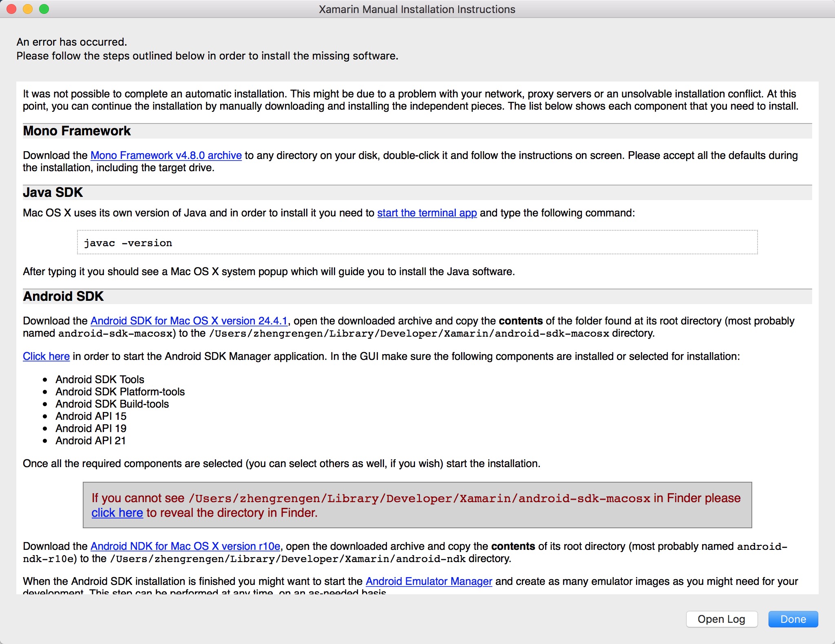Click the Android SDK heading

(x=63, y=296)
